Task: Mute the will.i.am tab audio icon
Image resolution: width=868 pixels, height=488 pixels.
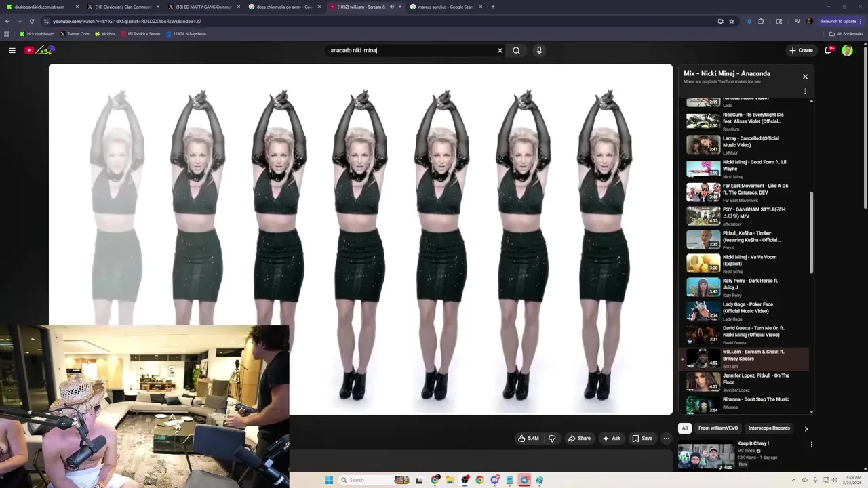Action: point(391,7)
